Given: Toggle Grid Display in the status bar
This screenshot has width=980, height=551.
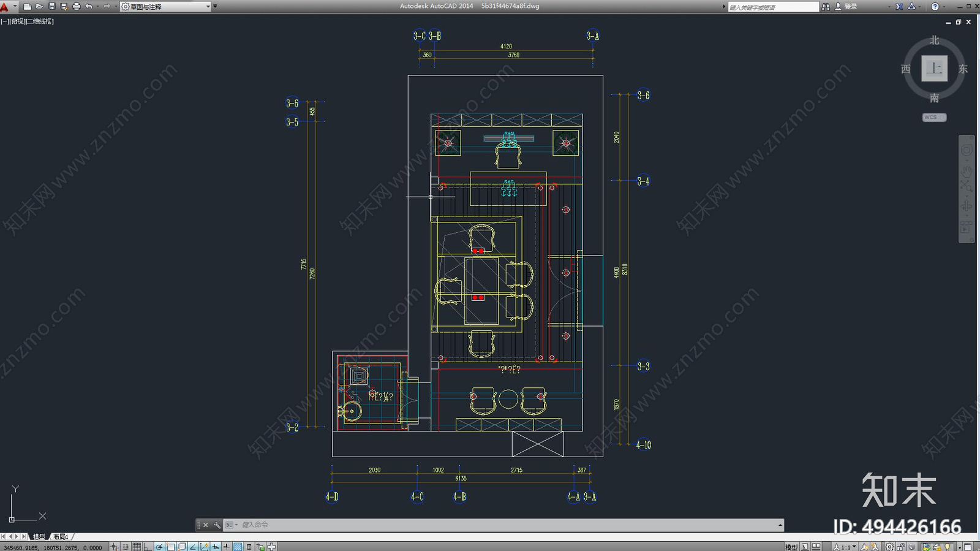Looking at the screenshot, I should (x=137, y=547).
